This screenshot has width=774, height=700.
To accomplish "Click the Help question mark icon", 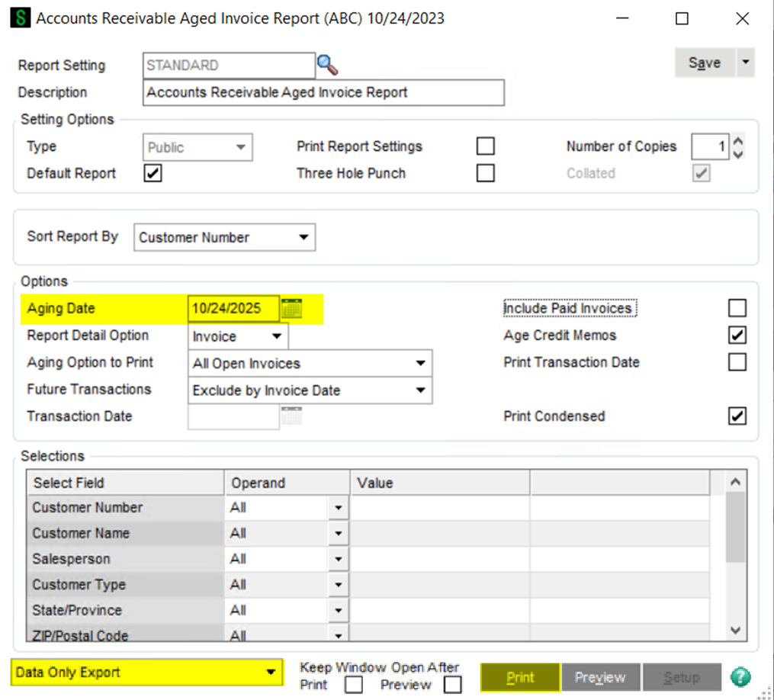I will coord(739,677).
